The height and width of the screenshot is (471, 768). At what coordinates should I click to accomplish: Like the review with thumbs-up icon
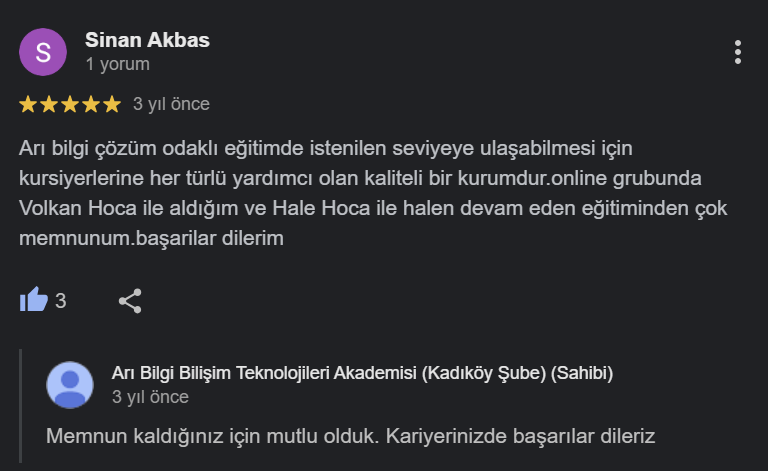pos(34,300)
